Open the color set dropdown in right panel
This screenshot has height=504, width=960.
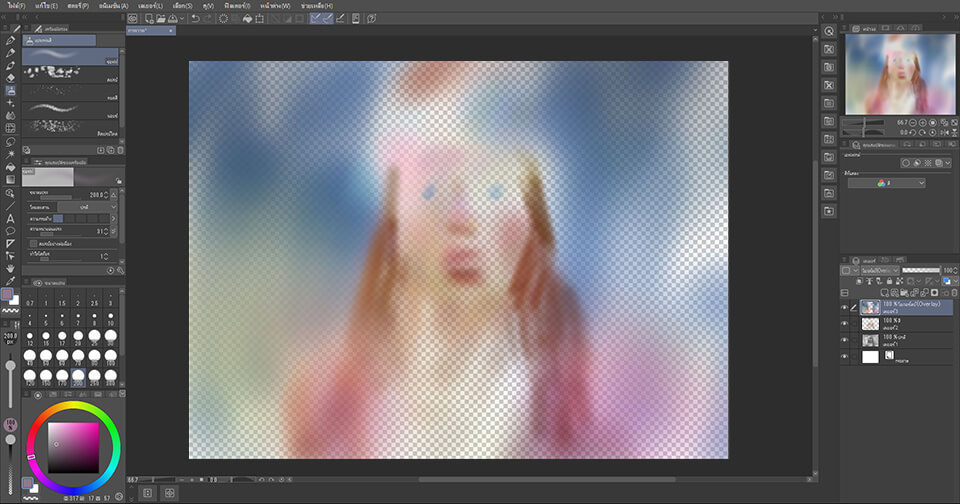click(x=886, y=183)
